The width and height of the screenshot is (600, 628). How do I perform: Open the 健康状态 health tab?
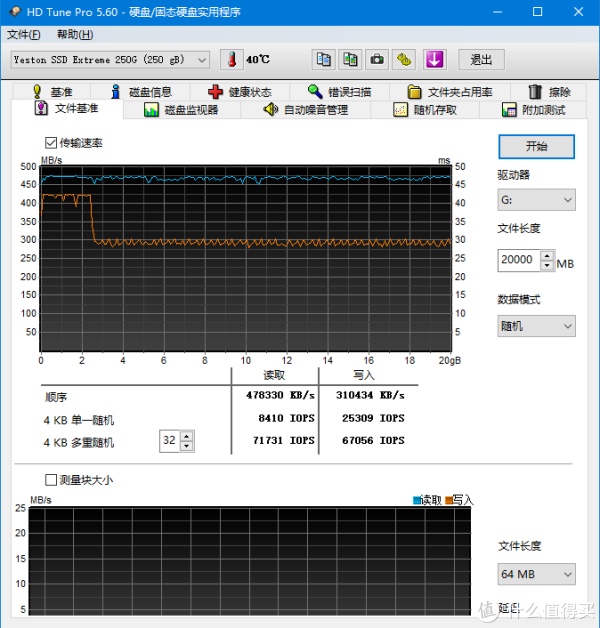click(240, 92)
